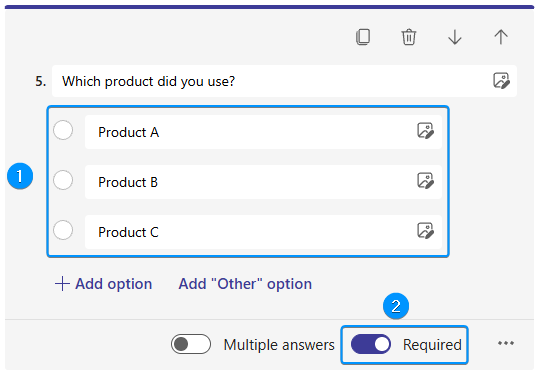Image resolution: width=539 pixels, height=374 pixels.
Task: Move question up with up arrow
Action: click(501, 37)
